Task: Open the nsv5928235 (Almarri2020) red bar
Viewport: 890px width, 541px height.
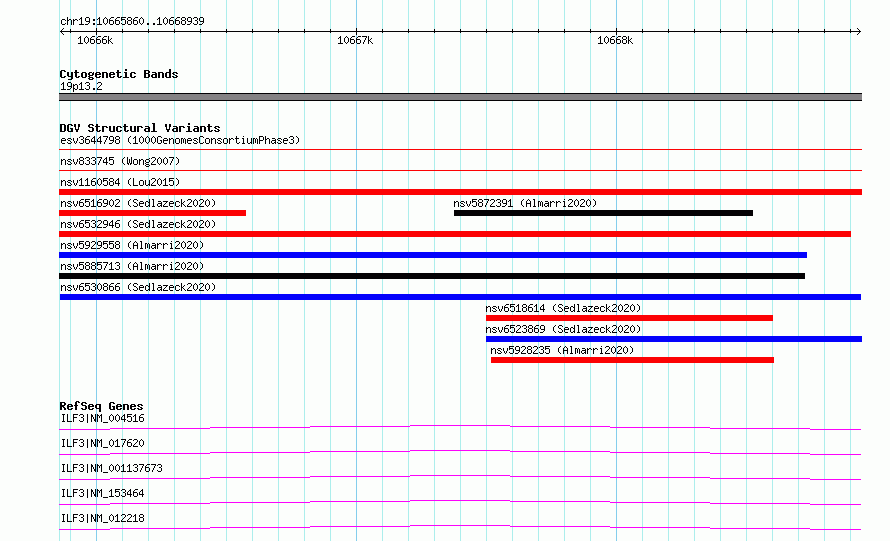Action: click(x=632, y=360)
